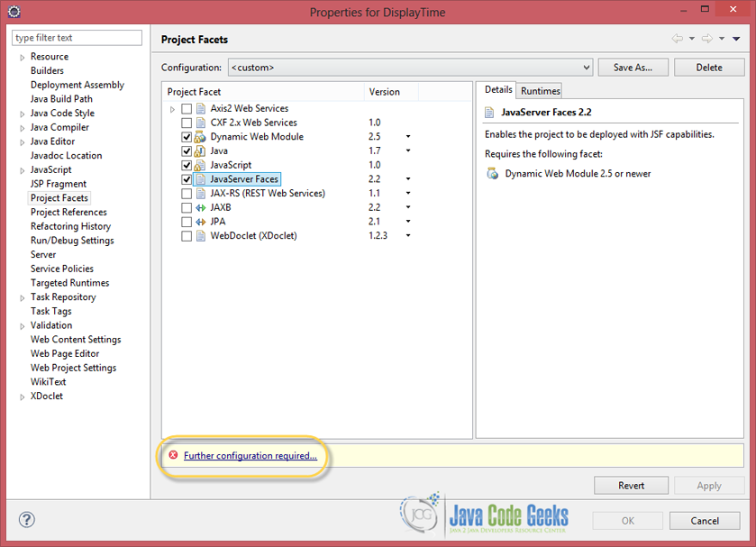Click the Project Facet column header
756x547 pixels.
click(x=263, y=92)
